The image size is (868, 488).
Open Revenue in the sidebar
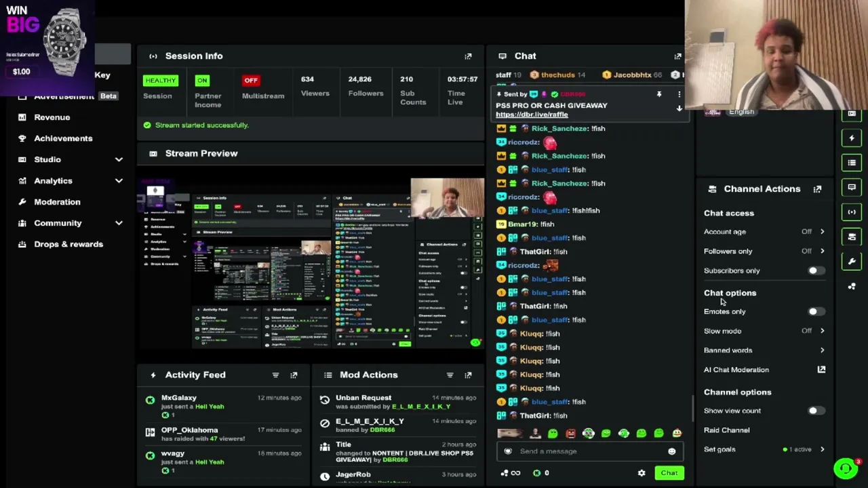point(52,117)
